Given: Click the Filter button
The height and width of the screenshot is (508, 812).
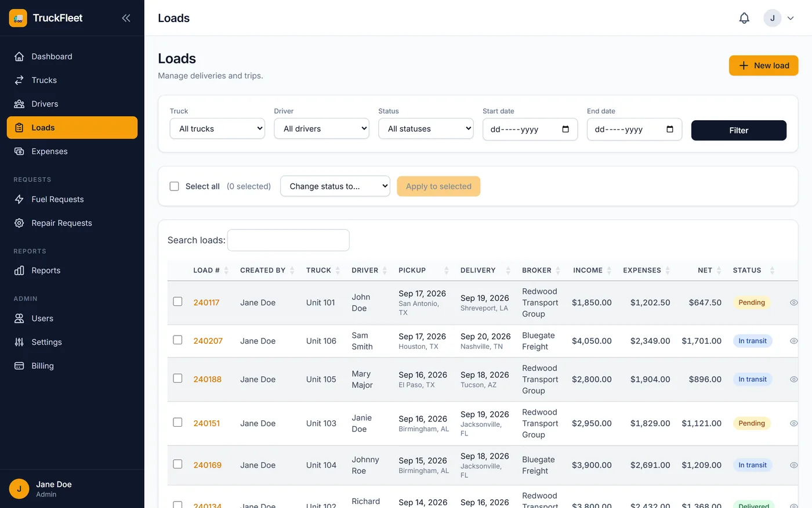Looking at the screenshot, I should click(739, 131).
